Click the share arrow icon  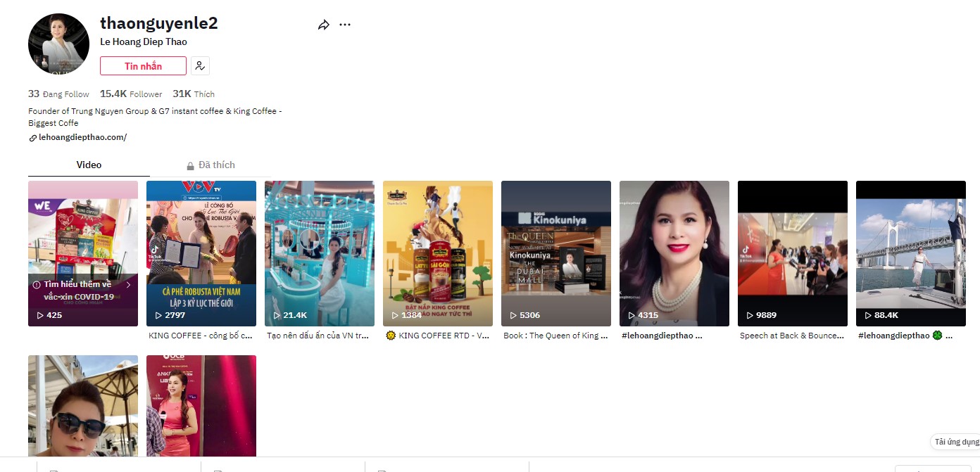tap(323, 25)
